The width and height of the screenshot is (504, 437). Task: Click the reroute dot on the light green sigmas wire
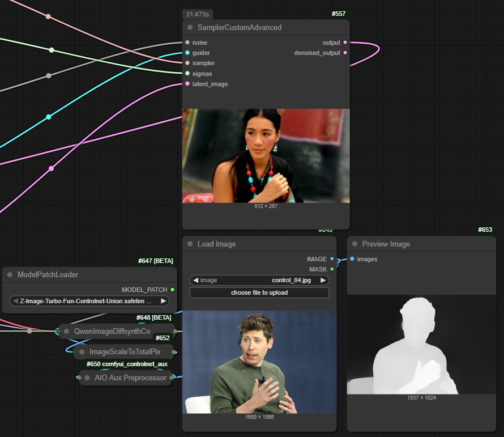point(52,50)
